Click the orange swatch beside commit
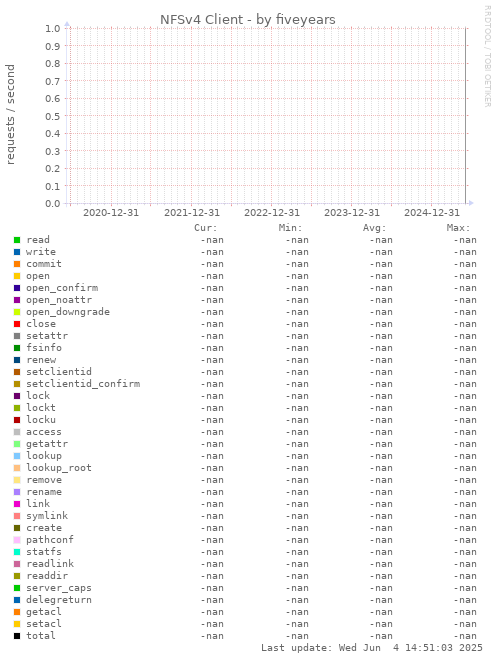The width and height of the screenshot is (497, 660). [x=17, y=264]
